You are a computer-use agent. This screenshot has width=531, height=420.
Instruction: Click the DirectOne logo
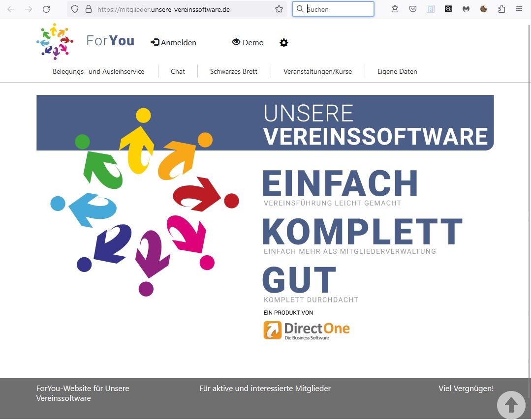[307, 330]
